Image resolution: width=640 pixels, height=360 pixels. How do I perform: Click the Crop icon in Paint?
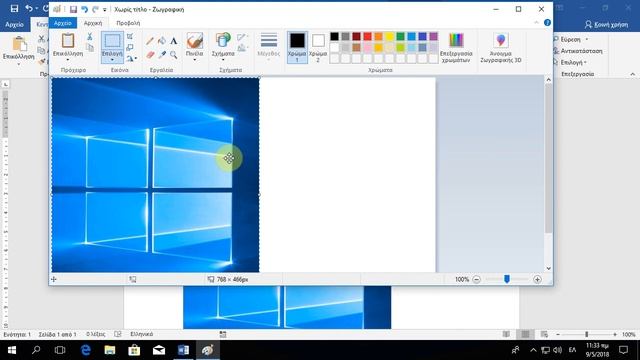point(130,37)
